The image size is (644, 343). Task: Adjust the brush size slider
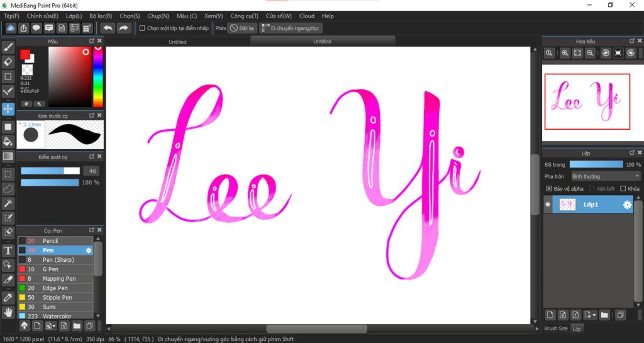(x=50, y=171)
